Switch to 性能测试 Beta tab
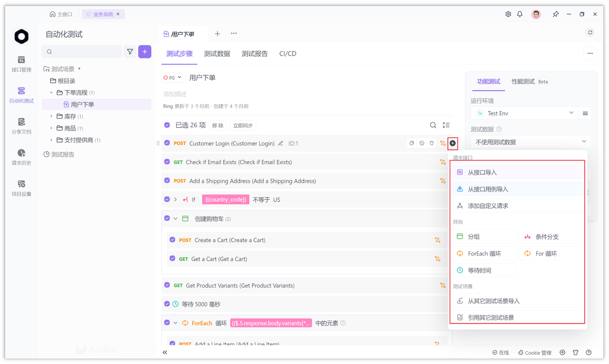This screenshot has width=609, height=364. coord(530,82)
